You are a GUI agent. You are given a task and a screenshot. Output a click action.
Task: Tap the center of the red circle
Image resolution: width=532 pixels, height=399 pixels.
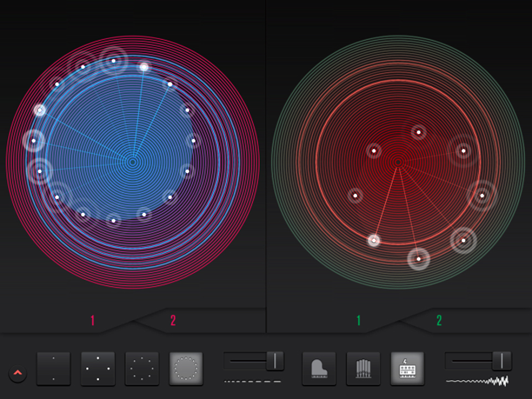coord(398,162)
